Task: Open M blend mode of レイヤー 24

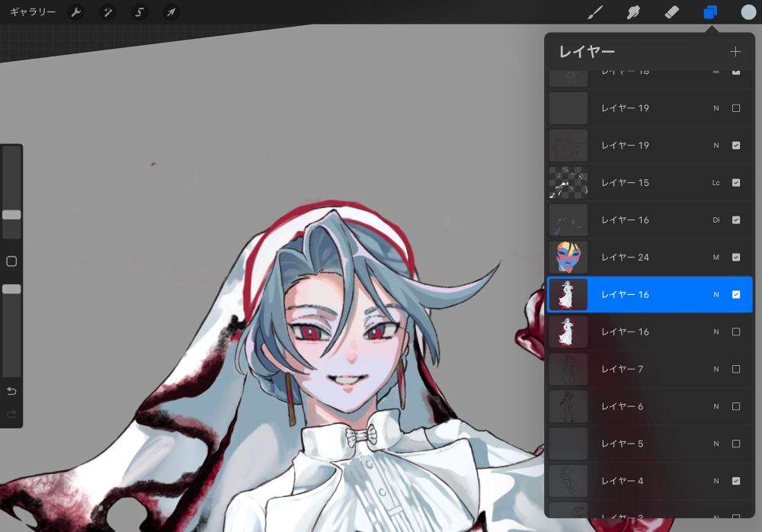Action: 716,258
